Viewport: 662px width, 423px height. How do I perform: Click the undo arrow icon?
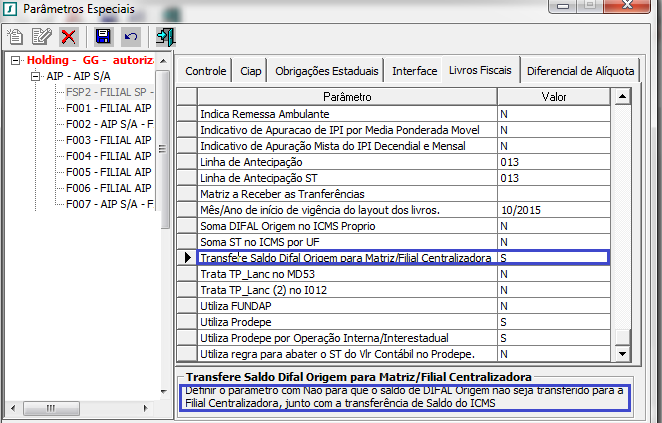click(x=129, y=37)
